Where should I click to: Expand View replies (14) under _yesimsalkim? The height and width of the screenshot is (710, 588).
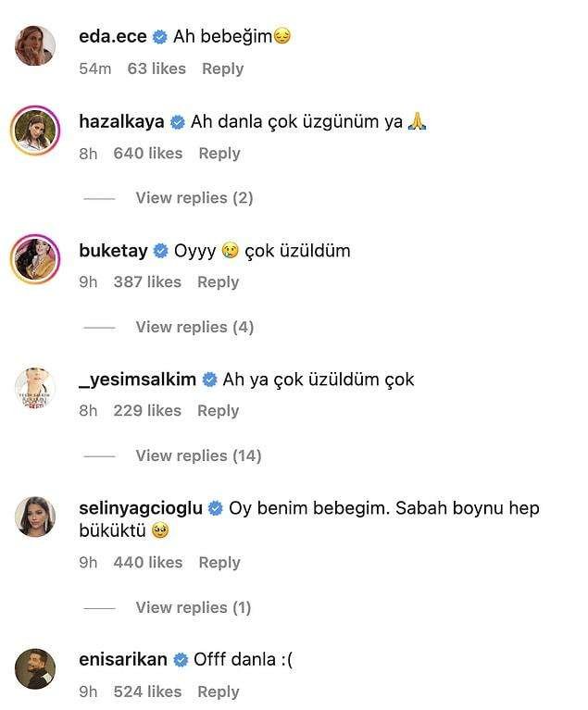tap(198, 455)
